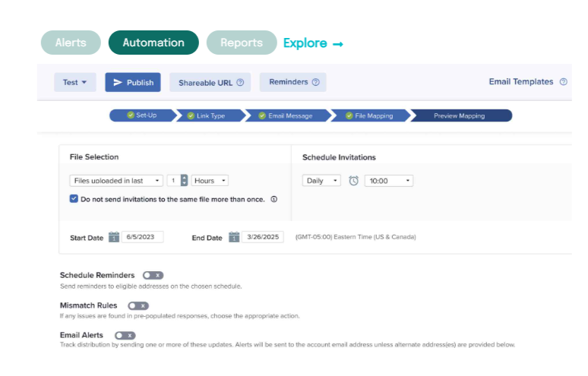The image size is (588, 376).
Task: Open the Reminders button
Action: tap(293, 82)
